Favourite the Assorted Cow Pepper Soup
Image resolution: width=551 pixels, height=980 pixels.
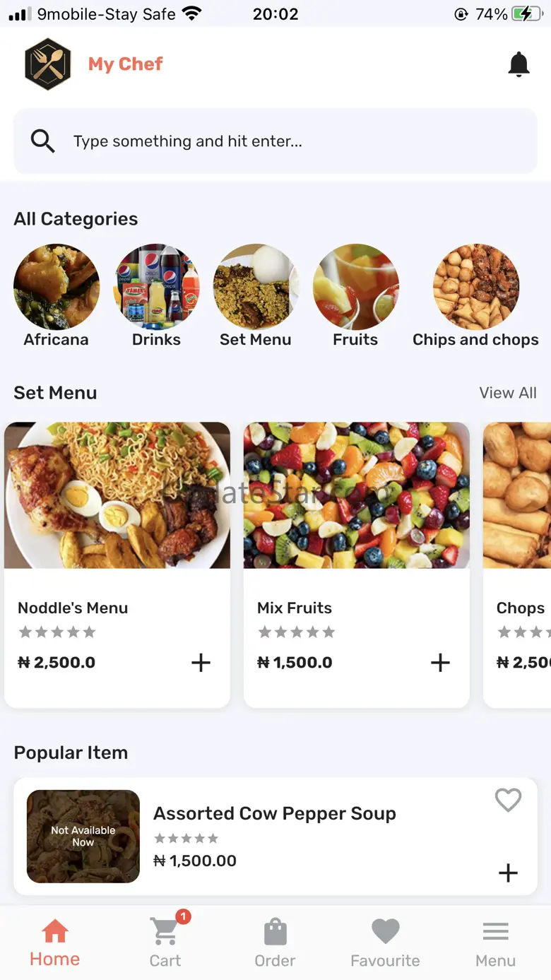pos(508,800)
